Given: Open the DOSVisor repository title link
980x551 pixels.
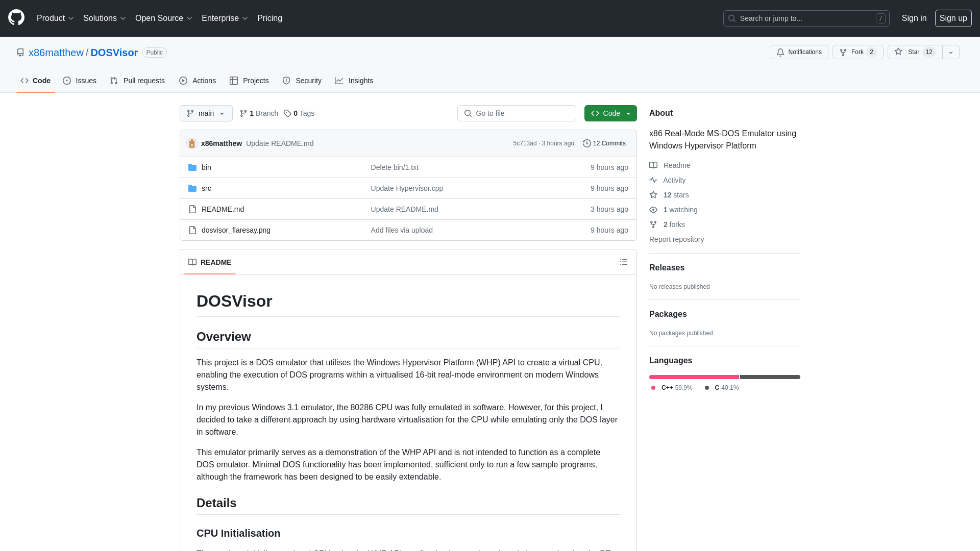Looking at the screenshot, I should click(x=114, y=53).
